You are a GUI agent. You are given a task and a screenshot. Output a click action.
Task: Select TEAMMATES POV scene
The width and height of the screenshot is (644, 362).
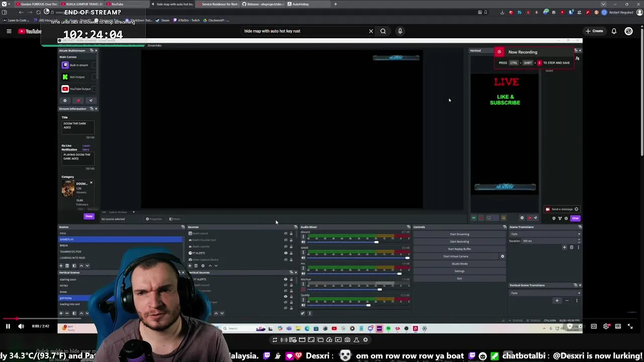pyautogui.click(x=121, y=251)
